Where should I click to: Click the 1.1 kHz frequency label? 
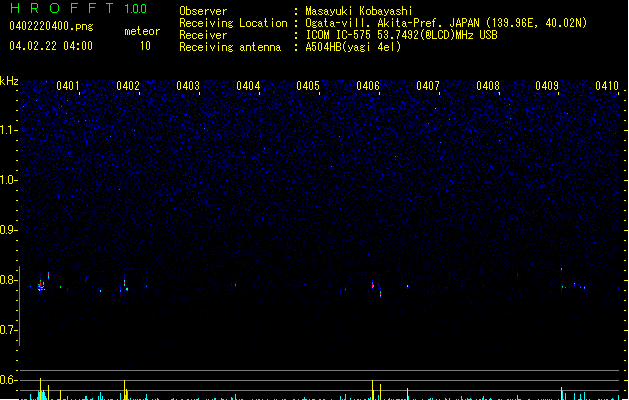click(x=9, y=130)
